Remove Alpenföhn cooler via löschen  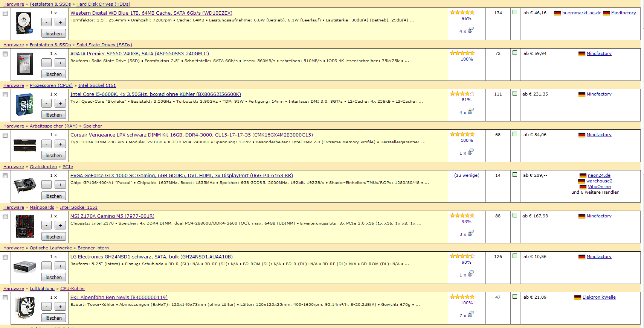(x=53, y=318)
